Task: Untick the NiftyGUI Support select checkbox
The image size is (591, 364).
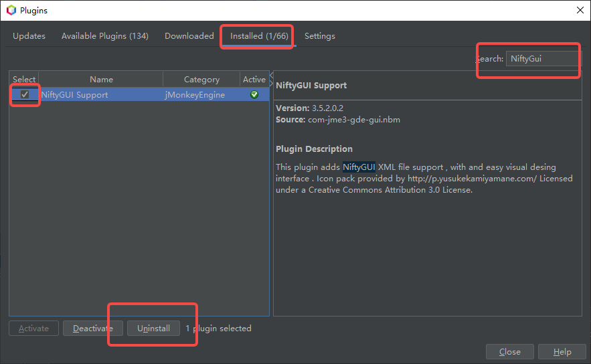Action: [25, 94]
